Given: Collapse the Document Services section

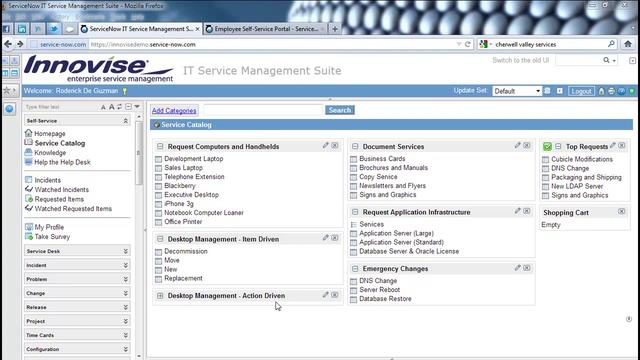Looking at the screenshot, I should point(355,146).
